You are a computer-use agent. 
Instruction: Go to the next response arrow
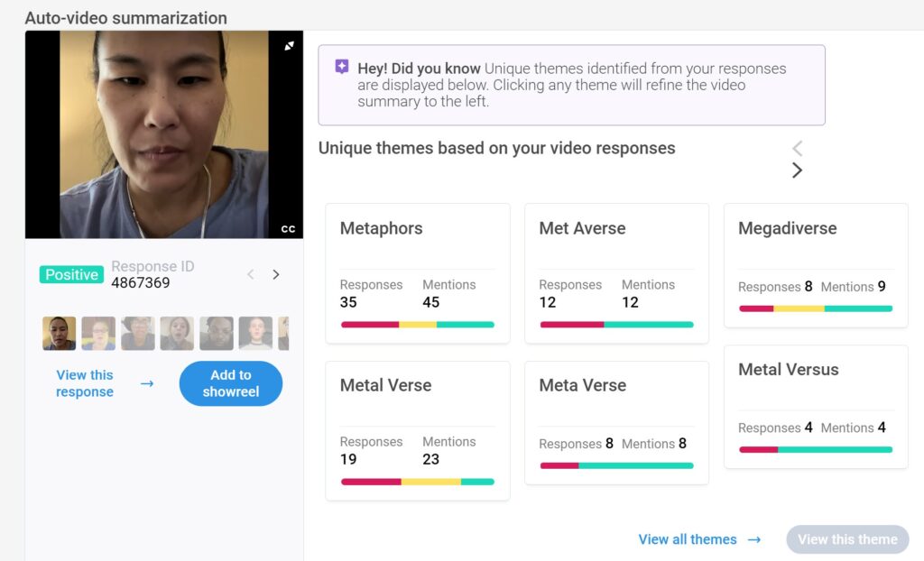coord(276,274)
